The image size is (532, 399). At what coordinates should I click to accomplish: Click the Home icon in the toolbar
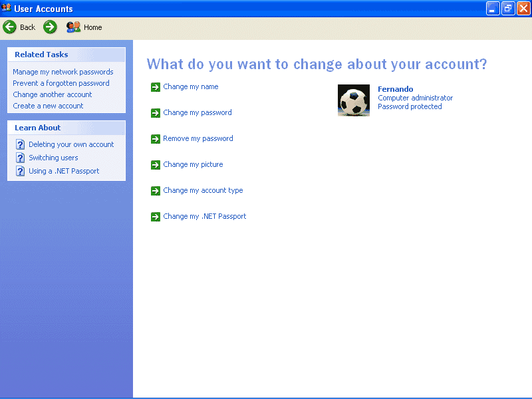[x=73, y=27]
